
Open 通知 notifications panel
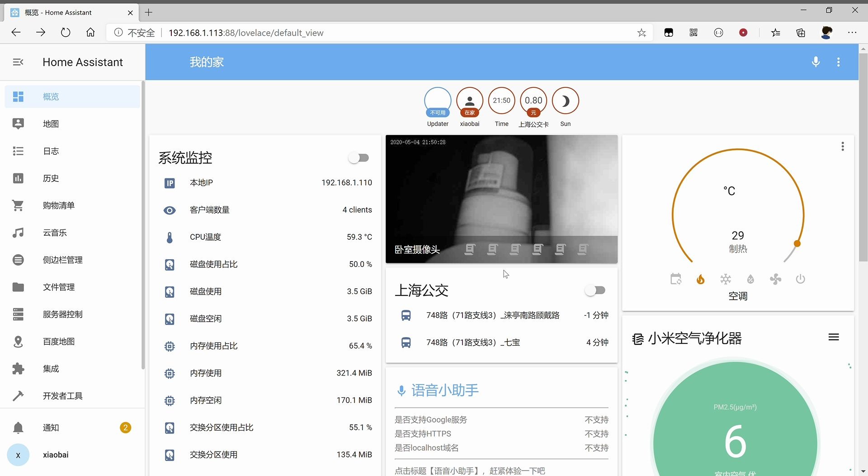coord(72,427)
